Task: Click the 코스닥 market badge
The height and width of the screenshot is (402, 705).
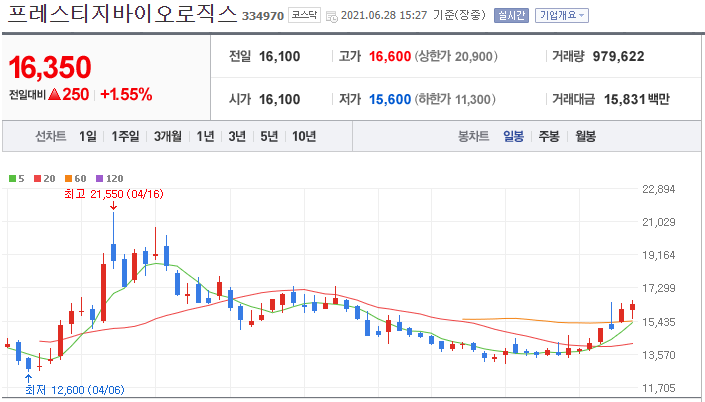Action: click(304, 15)
